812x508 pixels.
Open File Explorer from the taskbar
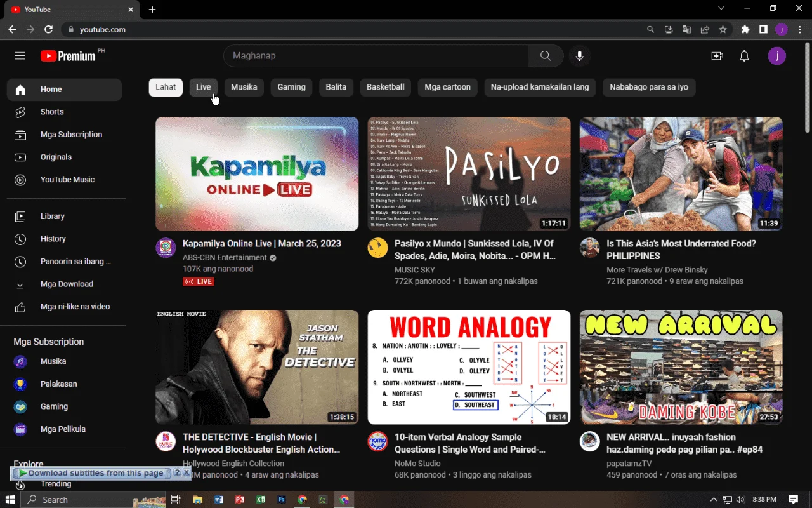197,500
